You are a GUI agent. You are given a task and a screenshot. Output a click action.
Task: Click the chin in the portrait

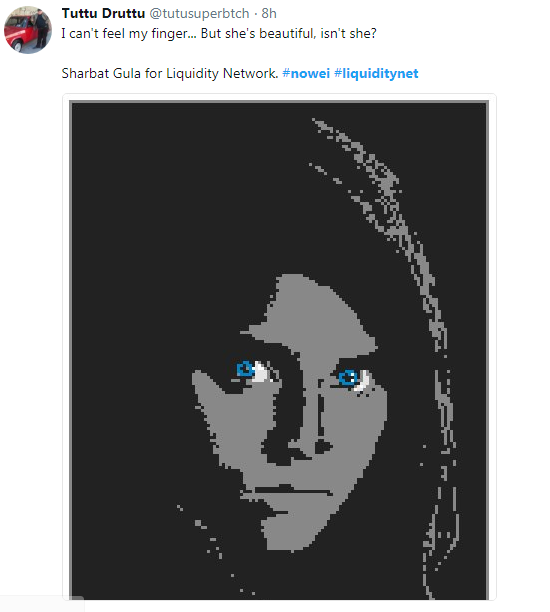tap(291, 533)
